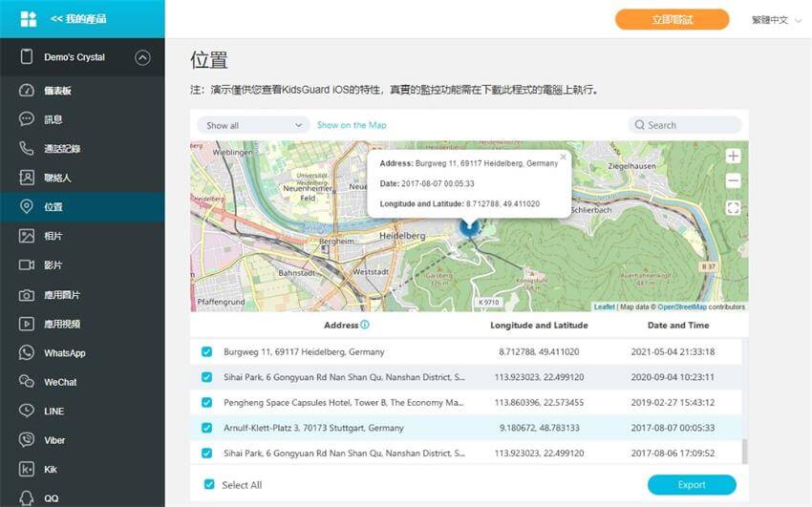The height and width of the screenshot is (507, 812).
Task: Select the location pin sidebar icon
Action: (x=27, y=206)
